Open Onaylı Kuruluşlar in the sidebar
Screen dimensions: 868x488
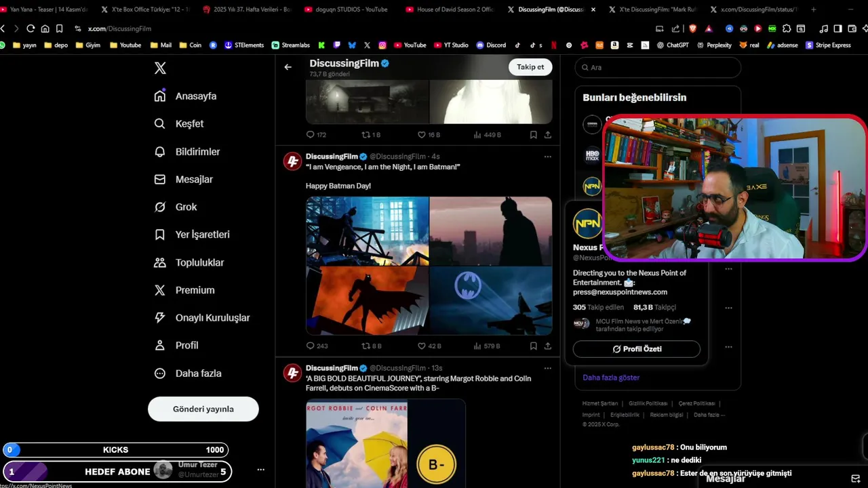201,317
